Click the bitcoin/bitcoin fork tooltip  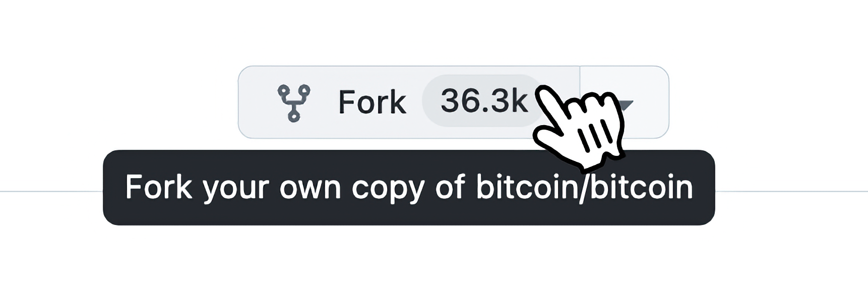tap(409, 188)
